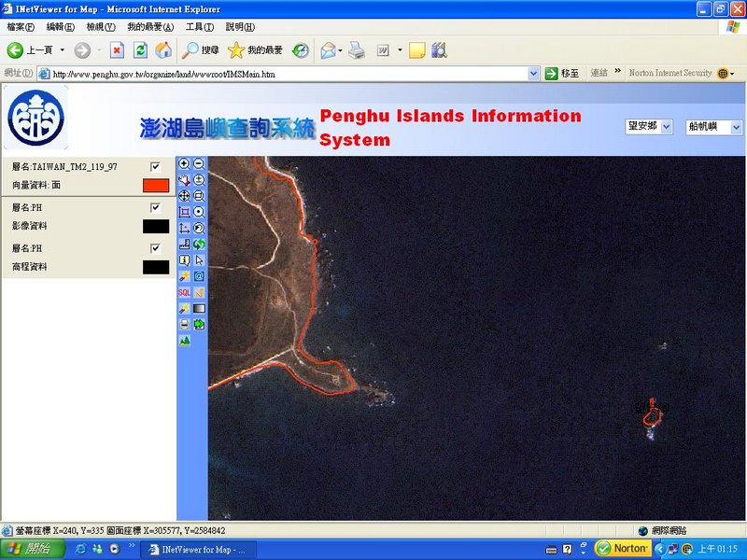Uncheck the TAIWAN_TM2_119_97 layer checkbox
This screenshot has width=747, height=560.
pos(156,167)
